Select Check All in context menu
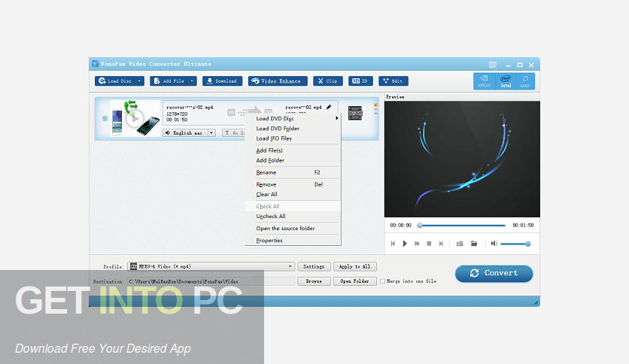 [293, 207]
